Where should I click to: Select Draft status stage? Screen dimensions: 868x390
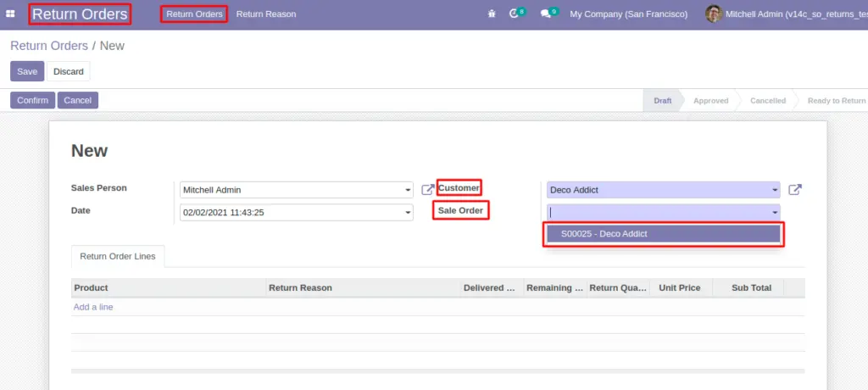[x=663, y=101]
